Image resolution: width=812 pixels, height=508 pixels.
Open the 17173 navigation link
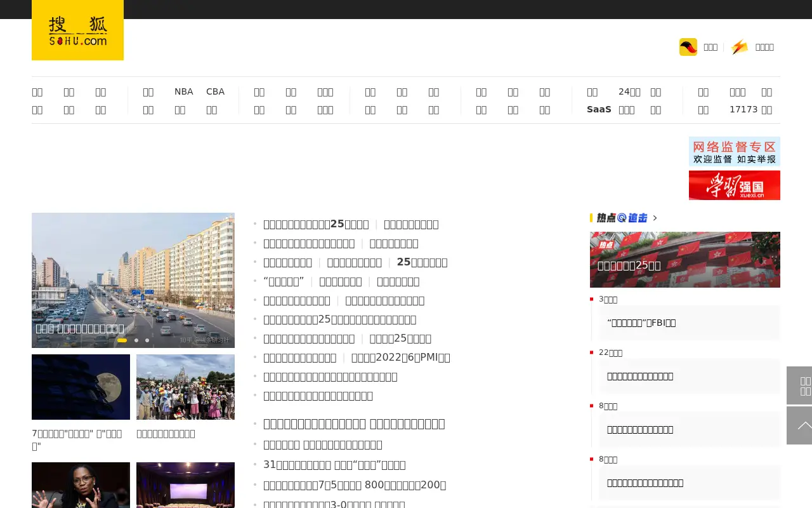743,109
